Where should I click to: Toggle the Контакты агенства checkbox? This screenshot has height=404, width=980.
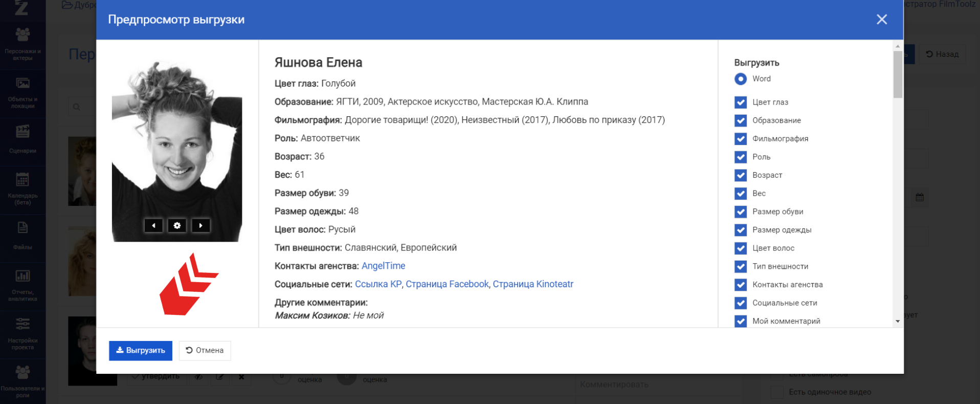click(x=741, y=285)
